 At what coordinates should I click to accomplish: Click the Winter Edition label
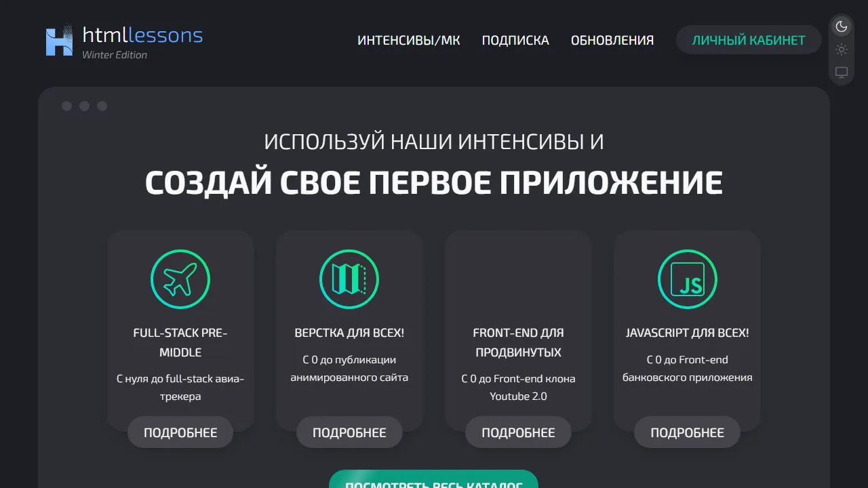coord(115,55)
